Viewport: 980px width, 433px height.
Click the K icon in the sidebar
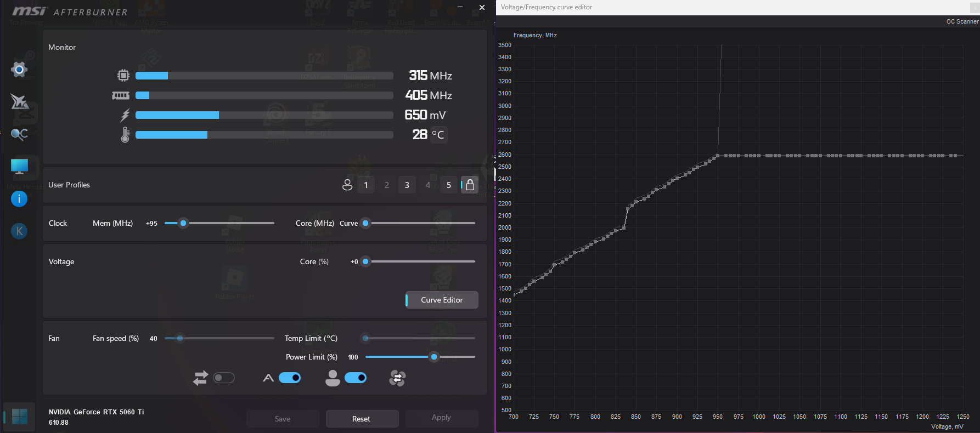pos(19,231)
